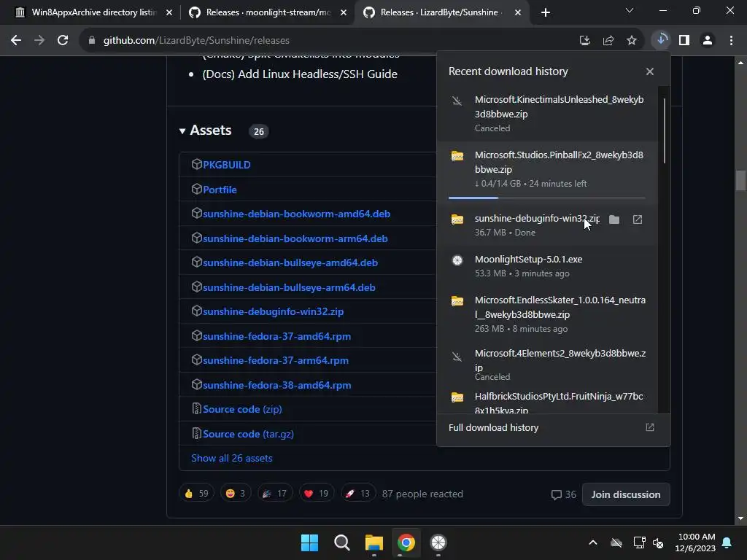Toggle the downloads toolbar button
The width and height of the screenshot is (747, 560).
(x=661, y=40)
